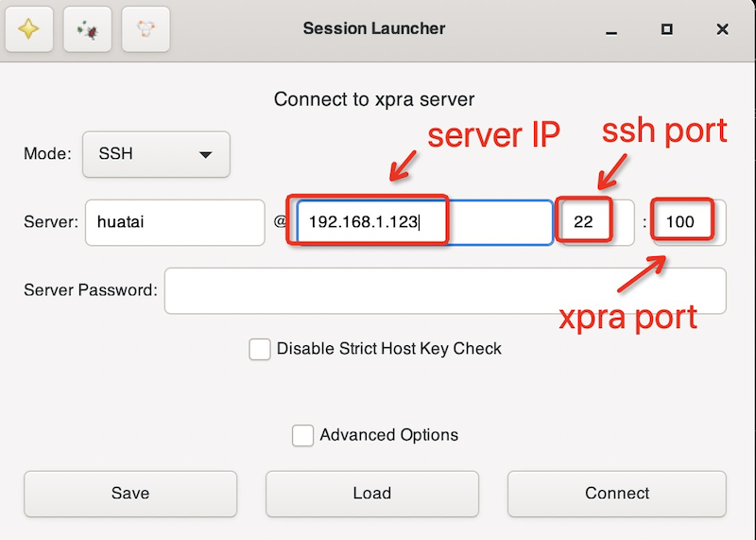Open the network sessions browser icon
The height and width of the screenshot is (540, 756).
tap(146, 29)
